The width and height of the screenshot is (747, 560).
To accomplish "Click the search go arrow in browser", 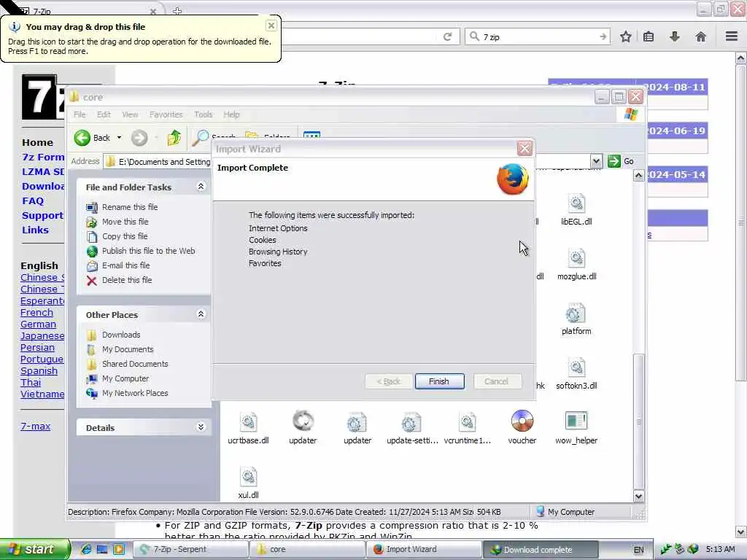I will (x=603, y=36).
